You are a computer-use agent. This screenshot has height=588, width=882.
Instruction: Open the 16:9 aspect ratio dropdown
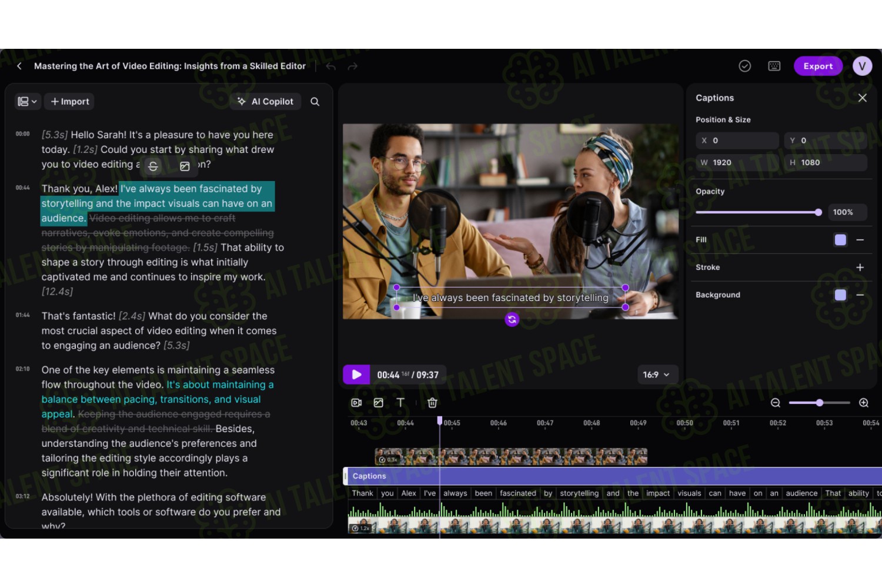[x=657, y=375]
